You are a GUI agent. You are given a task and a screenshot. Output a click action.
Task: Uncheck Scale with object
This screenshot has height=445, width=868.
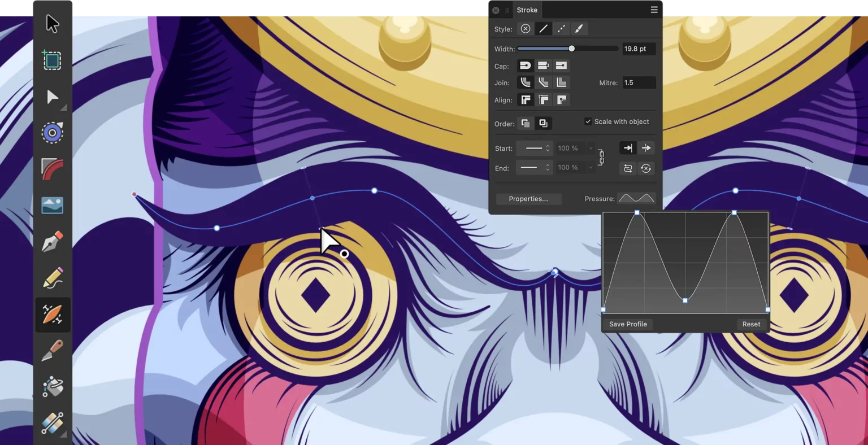588,121
